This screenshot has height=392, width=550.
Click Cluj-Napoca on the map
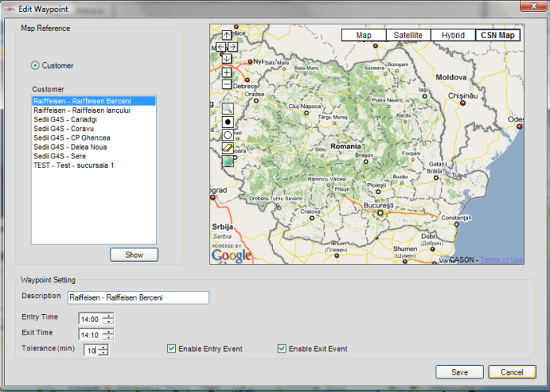point(305,106)
